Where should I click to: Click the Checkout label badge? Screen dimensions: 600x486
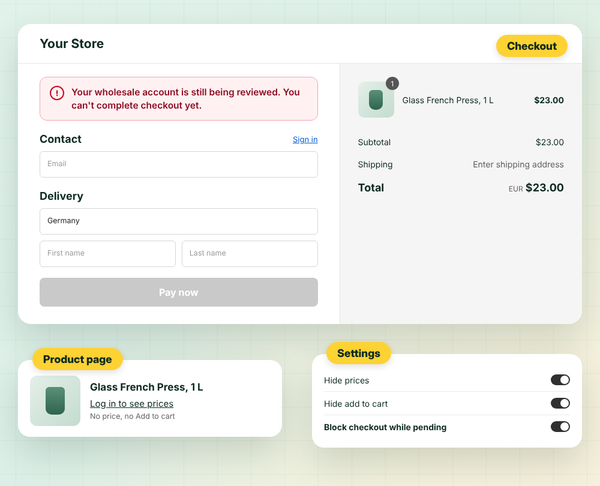(532, 46)
